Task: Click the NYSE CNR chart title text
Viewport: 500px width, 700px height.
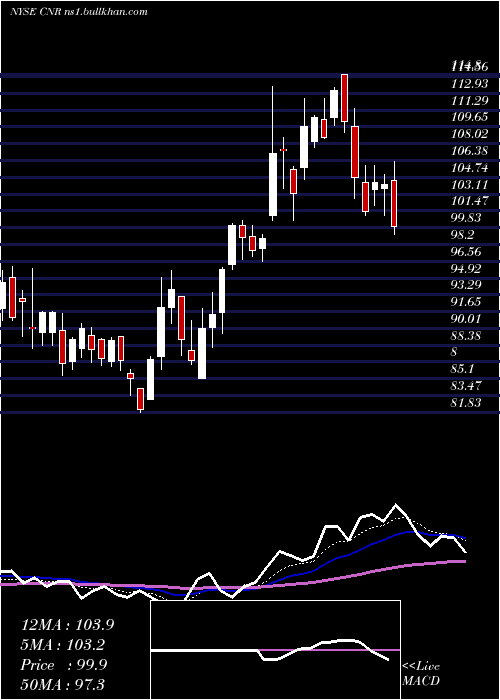Action: coord(79,12)
